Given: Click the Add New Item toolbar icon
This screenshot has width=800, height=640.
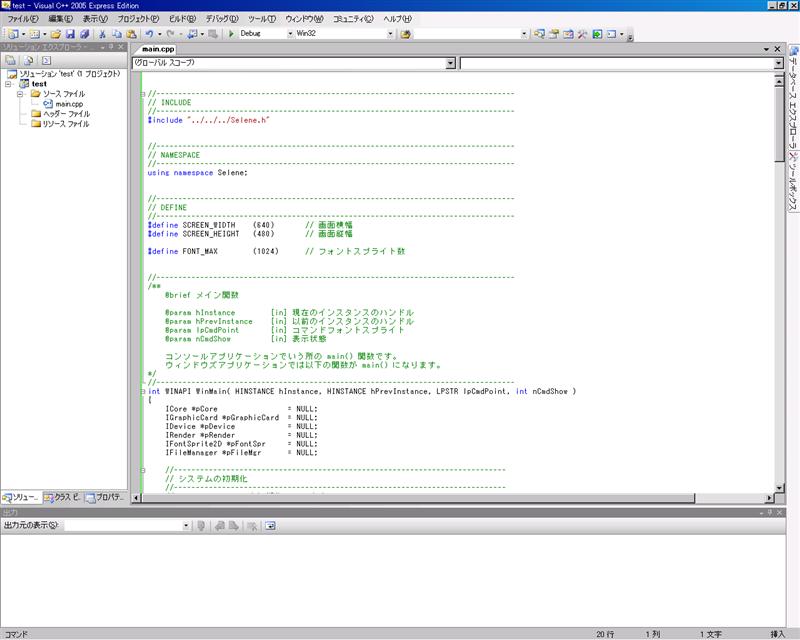Looking at the screenshot, I should [x=34, y=34].
